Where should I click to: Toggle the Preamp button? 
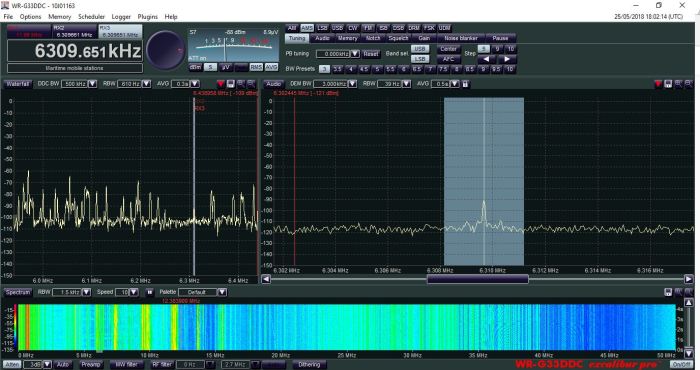coord(91,365)
